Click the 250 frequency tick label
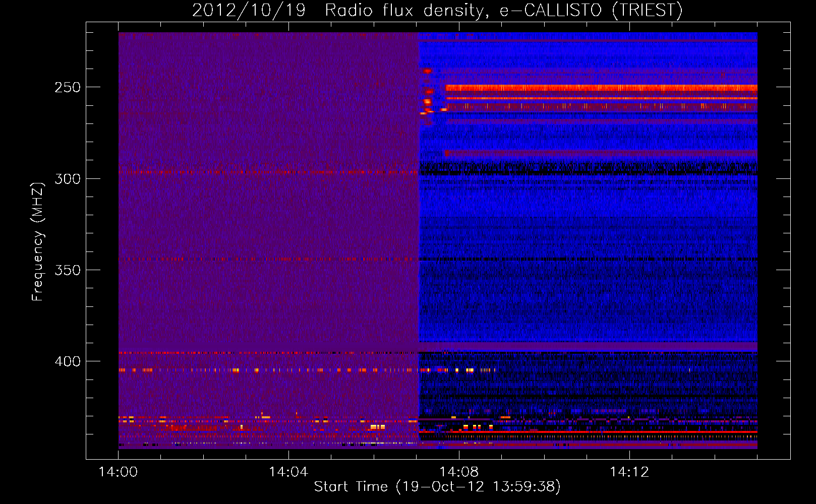The height and width of the screenshot is (504, 816). pos(68,87)
